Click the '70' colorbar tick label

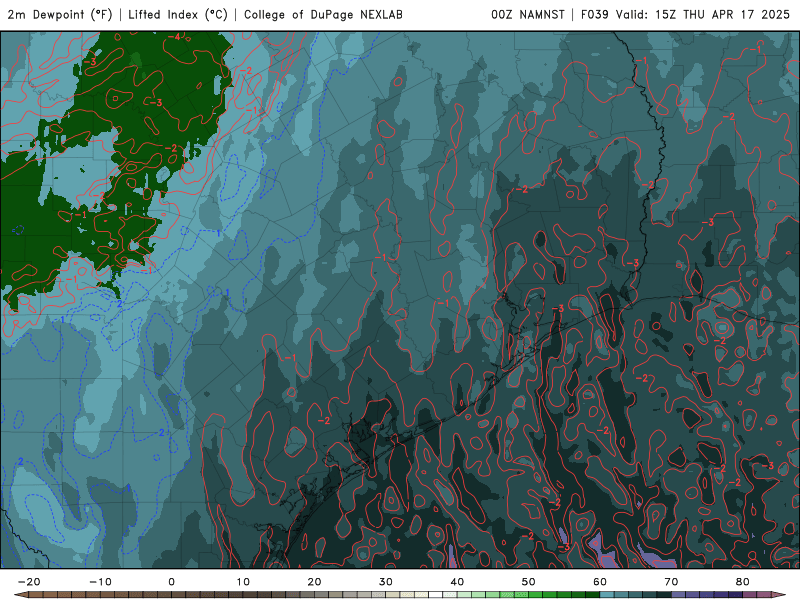[671, 582]
